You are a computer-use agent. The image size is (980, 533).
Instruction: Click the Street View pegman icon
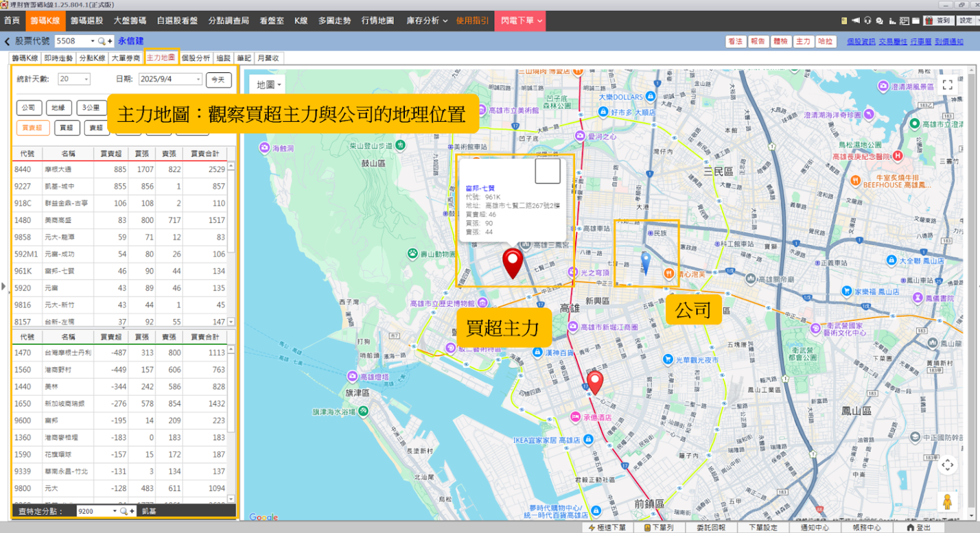[947, 501]
